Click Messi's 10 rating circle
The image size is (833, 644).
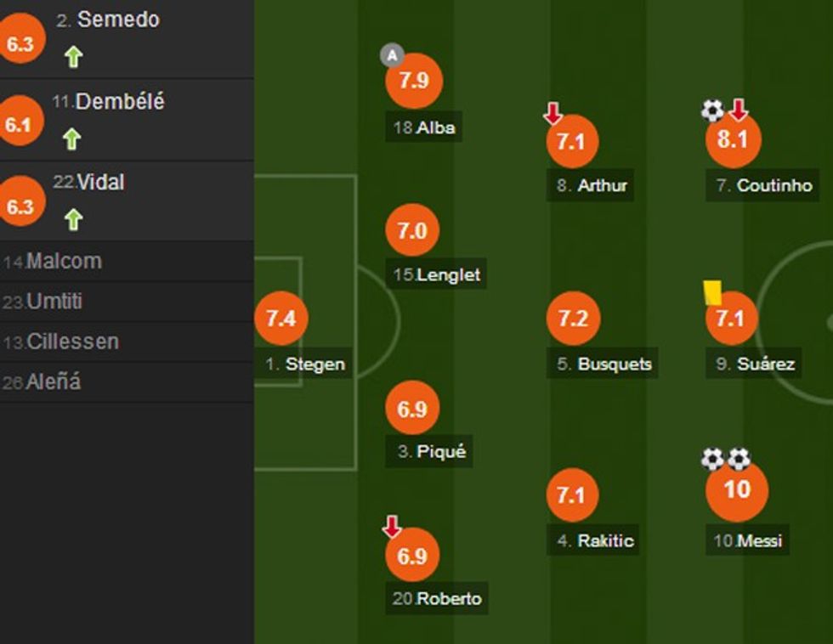click(737, 490)
